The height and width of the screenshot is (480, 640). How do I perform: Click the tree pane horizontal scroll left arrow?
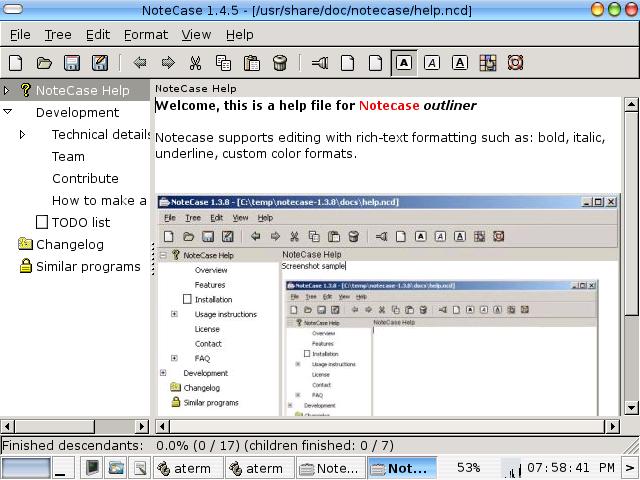(7, 427)
